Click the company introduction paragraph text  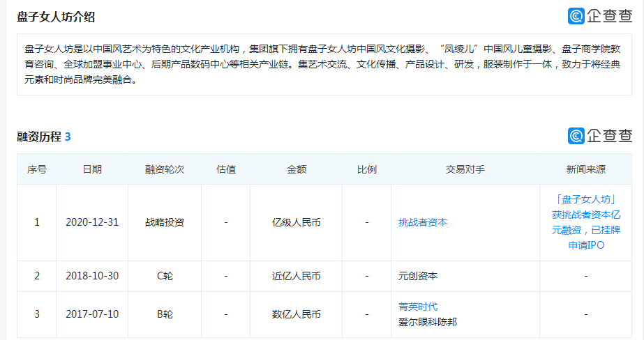(322, 64)
